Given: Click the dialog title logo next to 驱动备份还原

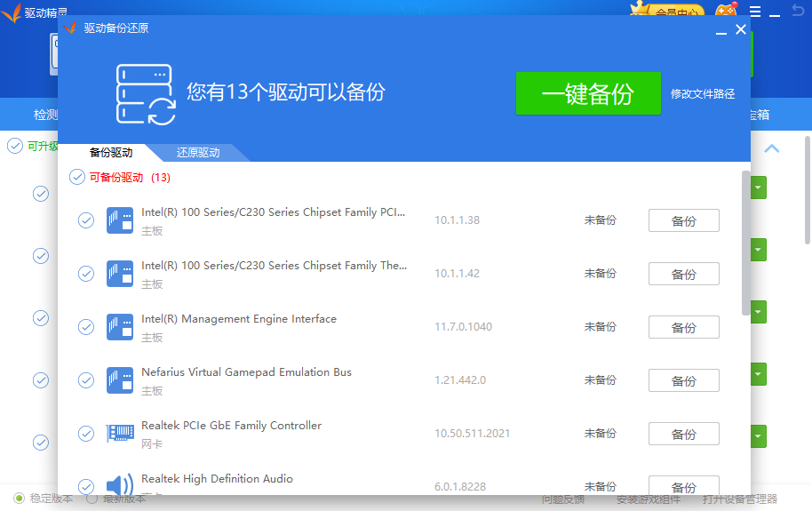Looking at the screenshot, I should (70, 28).
